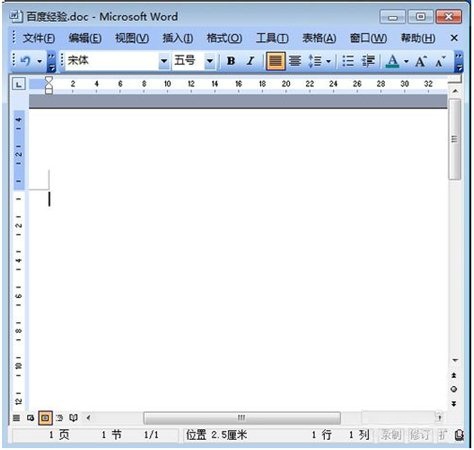The image size is (474, 450).
Task: Click the Undo arrow icon
Action: [25, 61]
